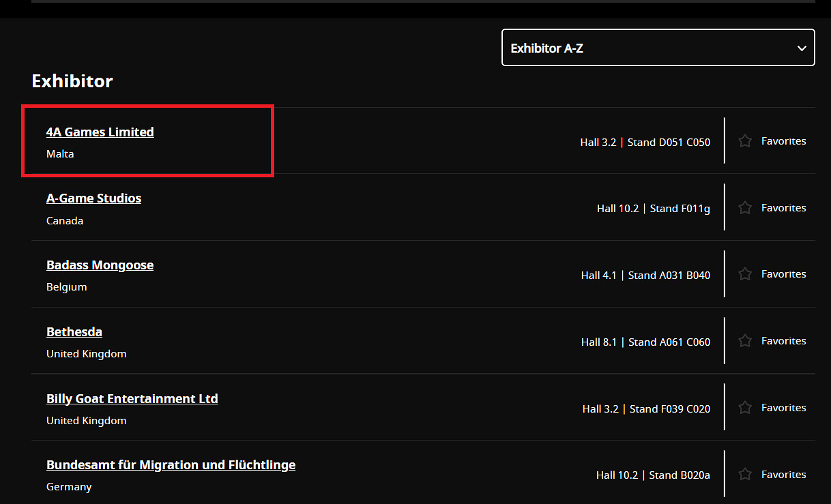Open Bundesamt für Migration und Flüchtlinge link
The width and height of the screenshot is (831, 504).
[x=171, y=465]
